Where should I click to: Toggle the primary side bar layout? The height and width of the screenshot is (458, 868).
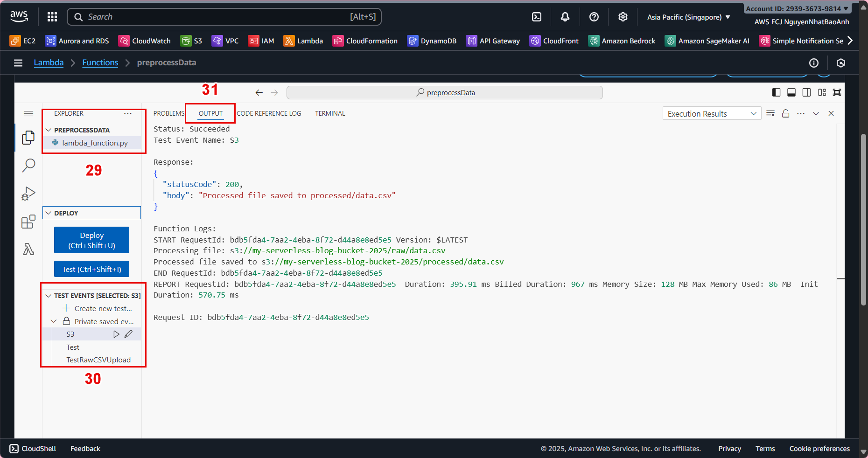777,92
